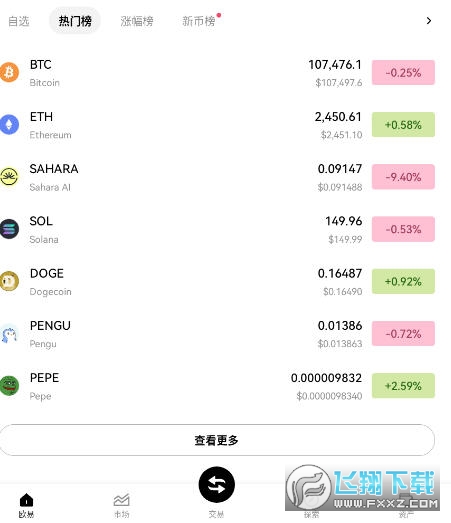Expand more lists with the right chevron

(x=429, y=21)
